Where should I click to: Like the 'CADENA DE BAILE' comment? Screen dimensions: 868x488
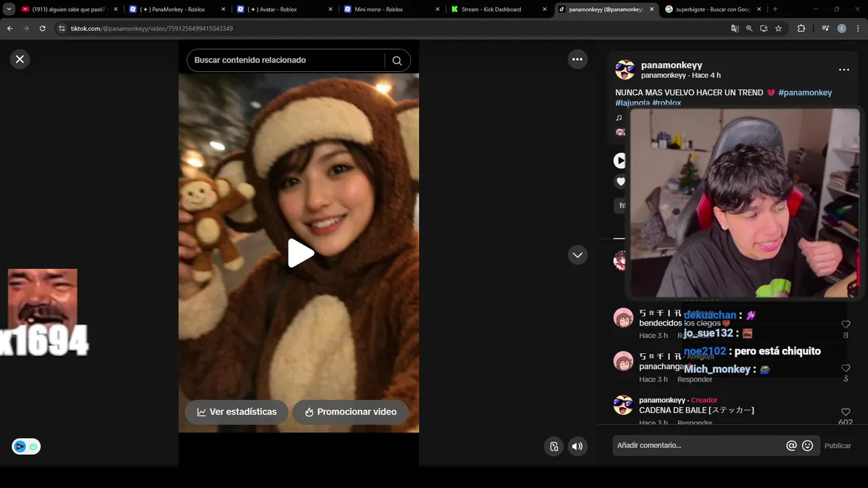pos(846,412)
